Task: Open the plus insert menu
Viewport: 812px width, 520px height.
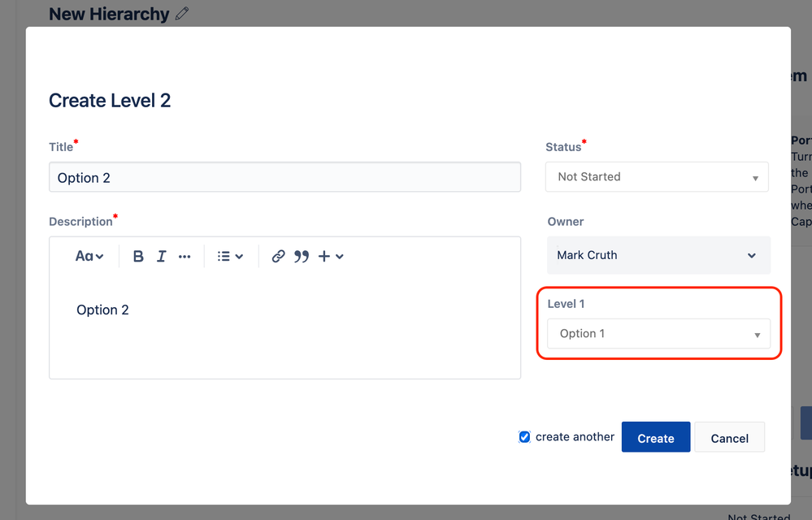Action: coord(330,256)
